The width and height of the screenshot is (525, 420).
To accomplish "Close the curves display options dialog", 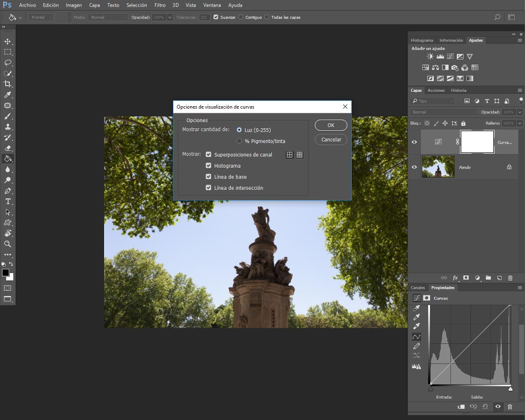I will [345, 107].
